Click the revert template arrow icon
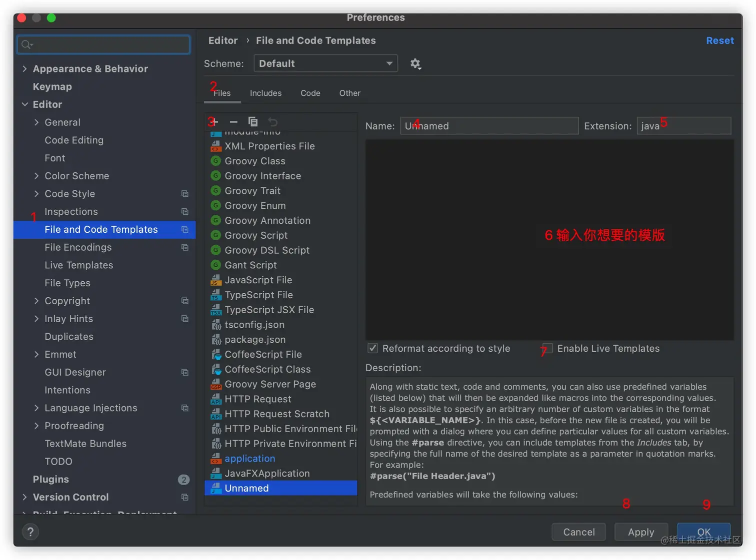The width and height of the screenshot is (756, 560). click(272, 121)
